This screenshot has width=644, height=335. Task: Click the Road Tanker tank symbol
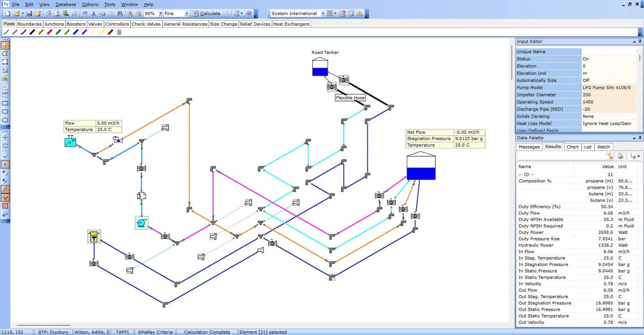pyautogui.click(x=320, y=67)
